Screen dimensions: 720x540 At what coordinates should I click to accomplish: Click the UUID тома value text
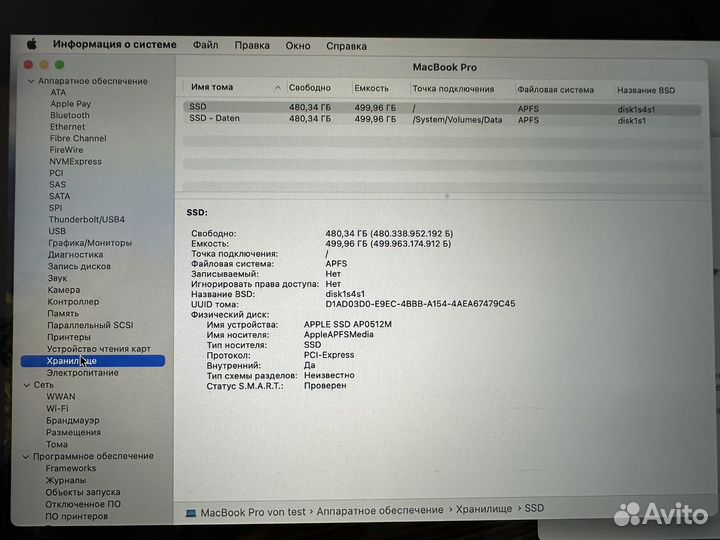420,304
